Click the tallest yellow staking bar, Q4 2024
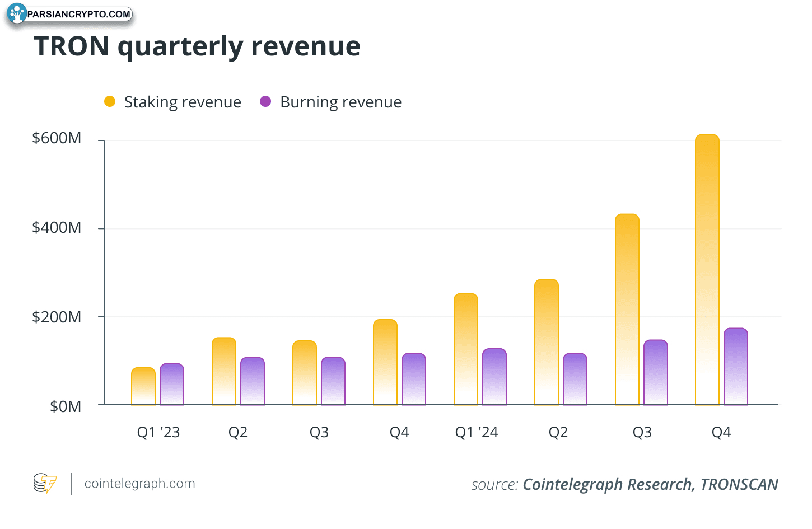 pos(707,270)
